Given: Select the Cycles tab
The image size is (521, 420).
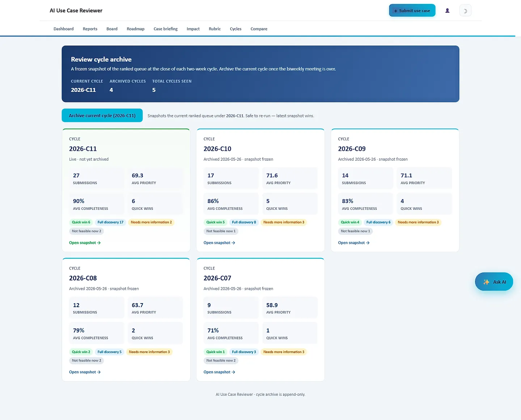Looking at the screenshot, I should pos(236,29).
